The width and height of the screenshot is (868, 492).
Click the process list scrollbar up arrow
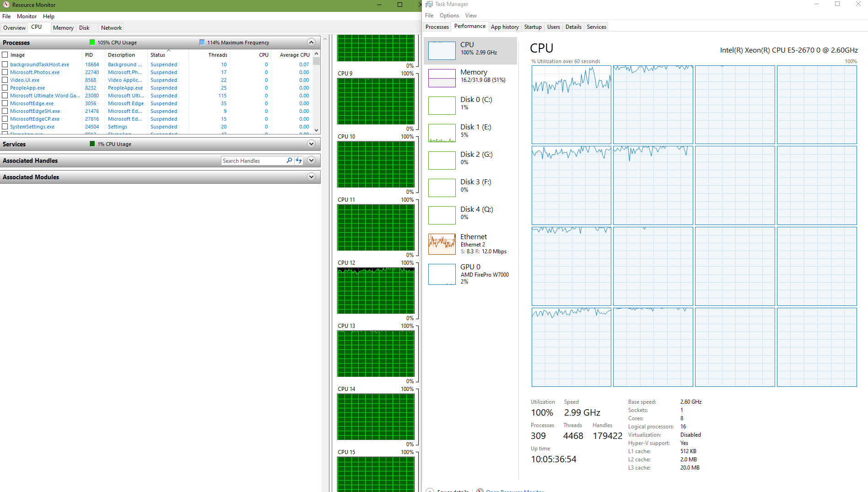[x=316, y=54]
